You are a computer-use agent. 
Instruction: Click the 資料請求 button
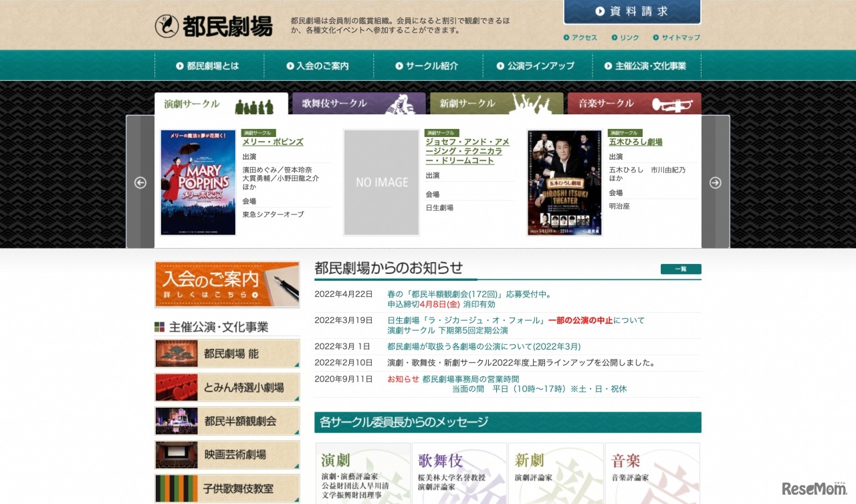631,11
